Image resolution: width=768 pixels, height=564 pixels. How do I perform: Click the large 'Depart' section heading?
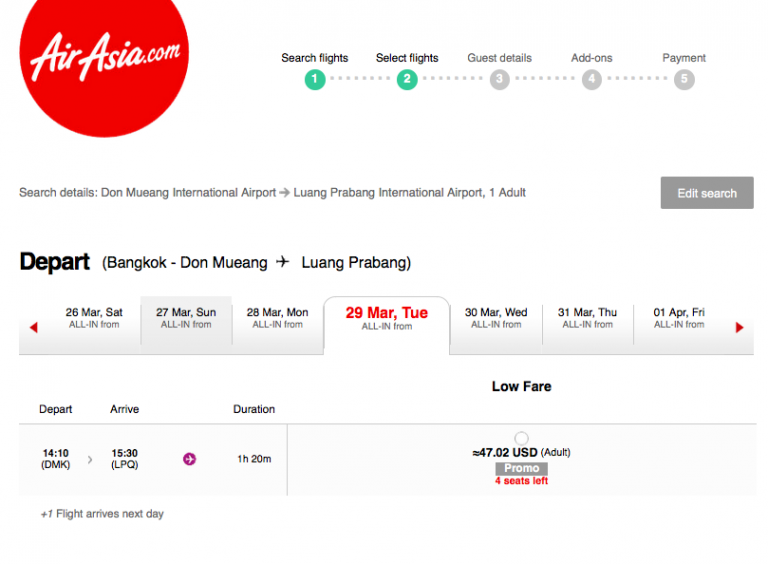(54, 261)
